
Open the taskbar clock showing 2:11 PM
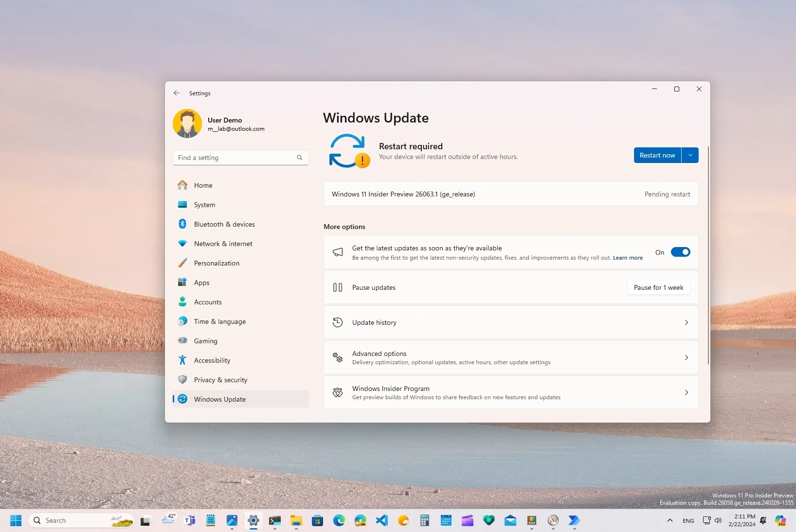pos(742,521)
